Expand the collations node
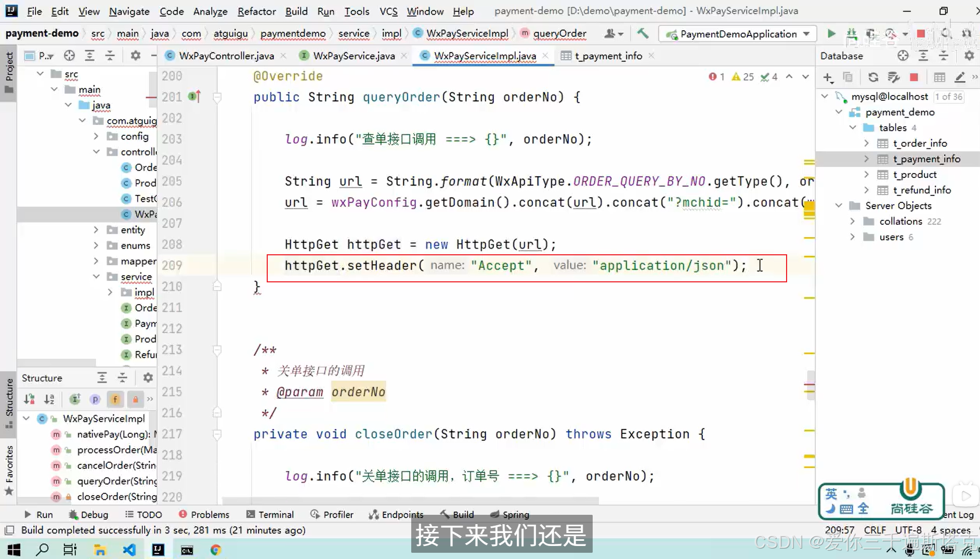Image resolution: width=980 pixels, height=559 pixels. pyautogui.click(x=853, y=221)
